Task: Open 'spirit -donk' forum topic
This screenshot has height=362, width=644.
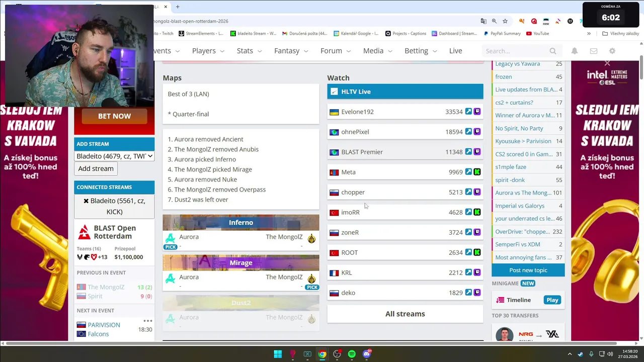Action: click(510, 180)
